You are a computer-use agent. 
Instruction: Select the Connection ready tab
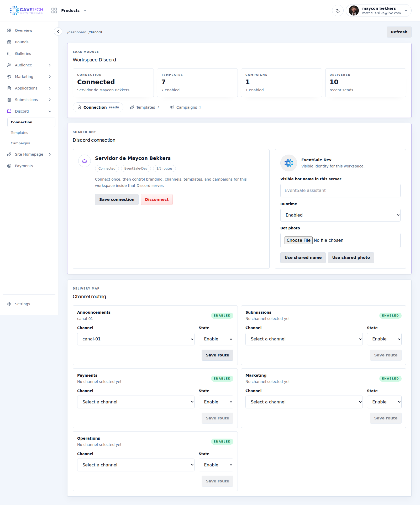[x=98, y=107]
